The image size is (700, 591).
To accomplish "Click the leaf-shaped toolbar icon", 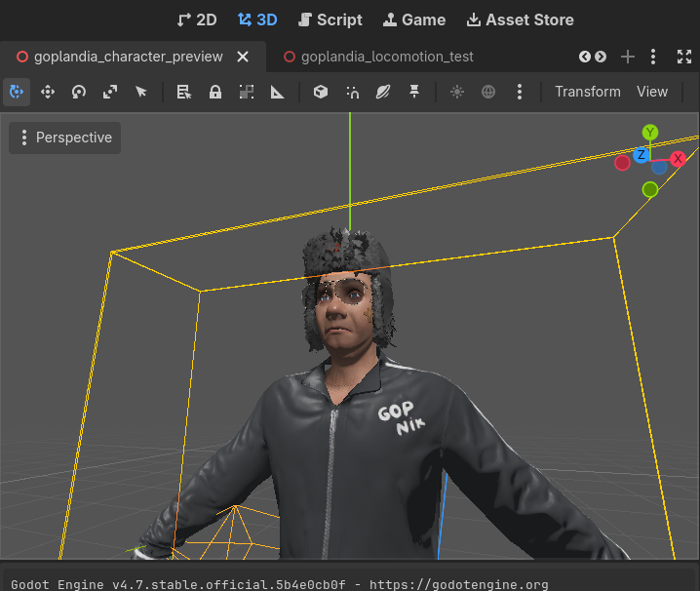I will (x=383, y=92).
